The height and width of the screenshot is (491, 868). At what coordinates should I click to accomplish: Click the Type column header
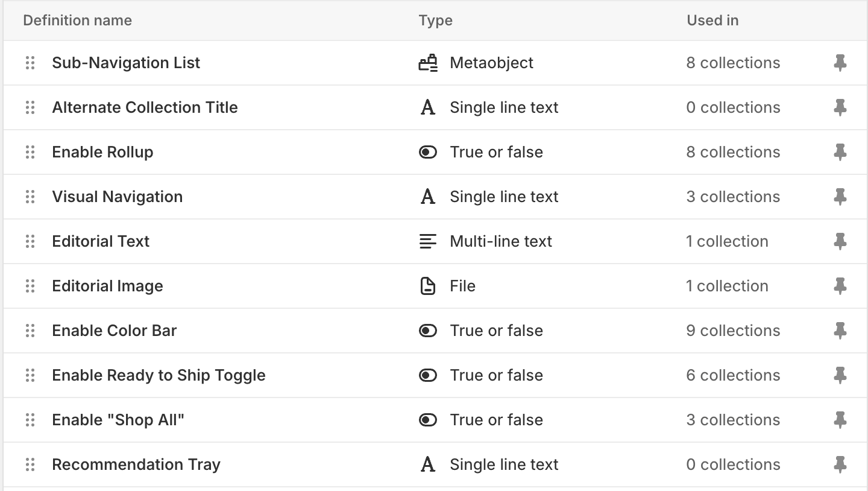(x=435, y=21)
